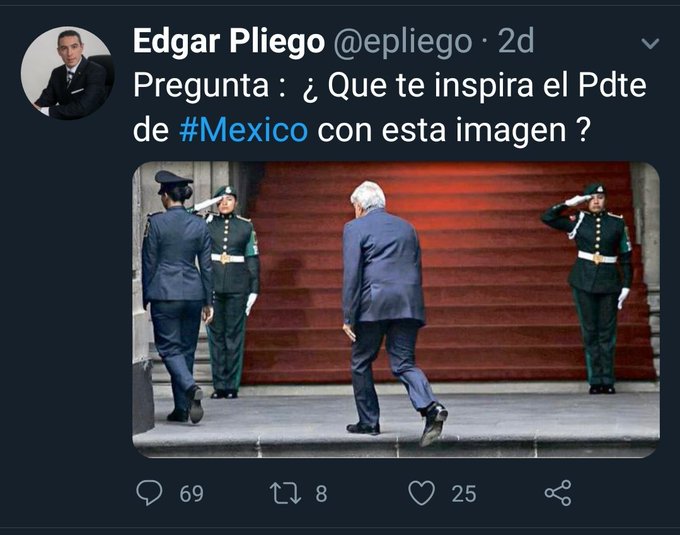Like the tweet with the heart icon
The height and width of the screenshot is (535, 680).
(422, 493)
